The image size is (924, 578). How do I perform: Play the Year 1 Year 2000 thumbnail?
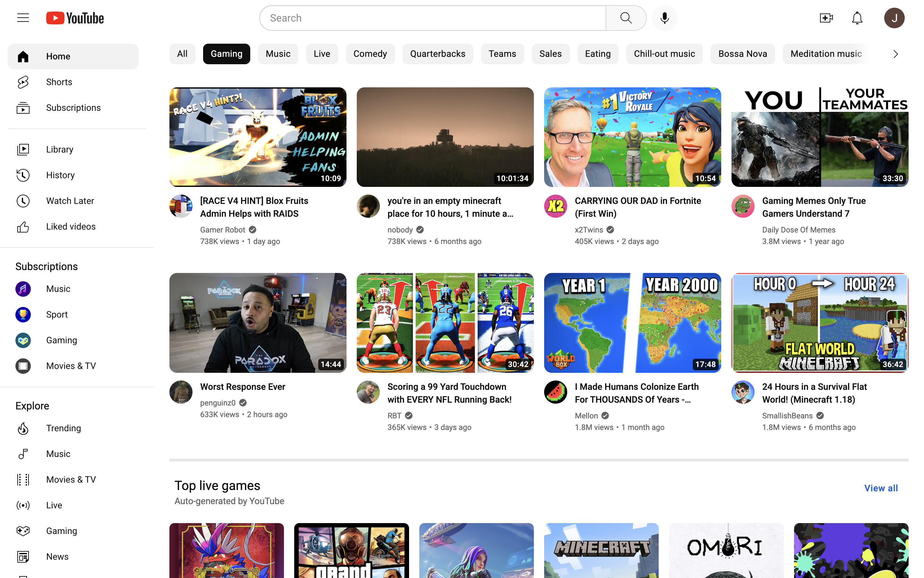pyautogui.click(x=632, y=323)
